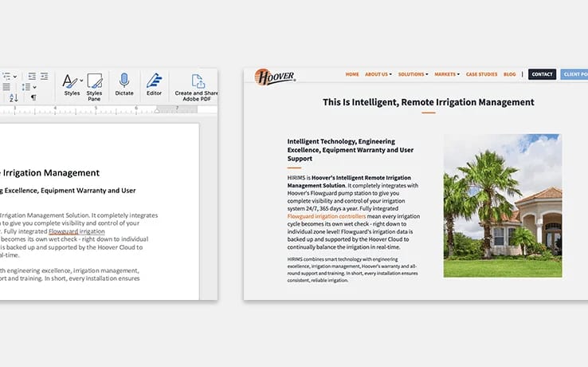This screenshot has width=588, height=367.
Task: Click bold 'Hoover's Intelligent Remote Irrigation' text
Action: pos(361,178)
